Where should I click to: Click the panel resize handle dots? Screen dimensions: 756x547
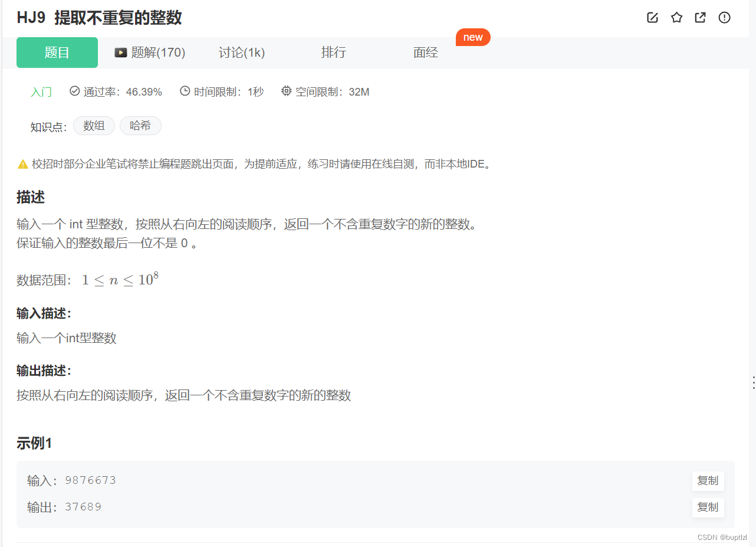(x=753, y=382)
